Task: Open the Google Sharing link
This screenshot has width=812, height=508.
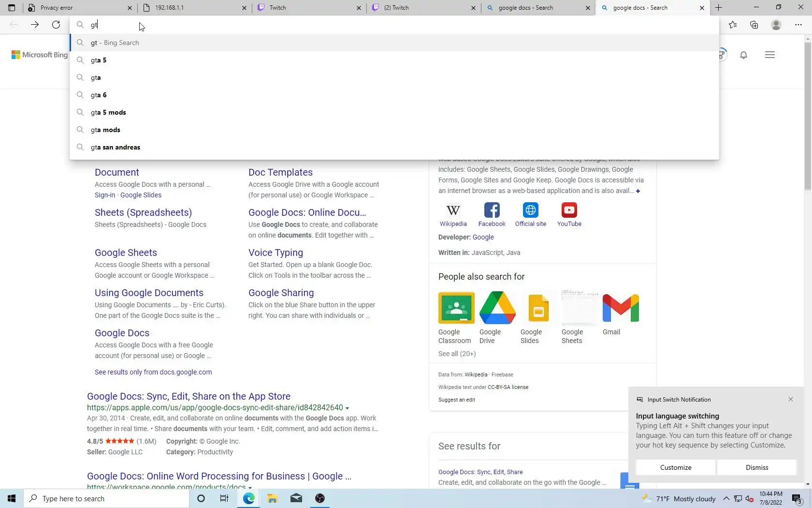Action: click(281, 293)
